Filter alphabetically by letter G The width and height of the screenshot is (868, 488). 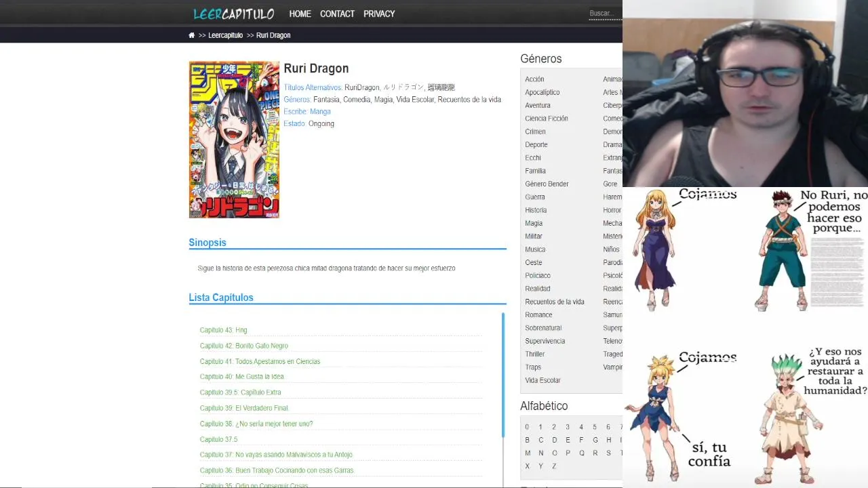(595, 440)
